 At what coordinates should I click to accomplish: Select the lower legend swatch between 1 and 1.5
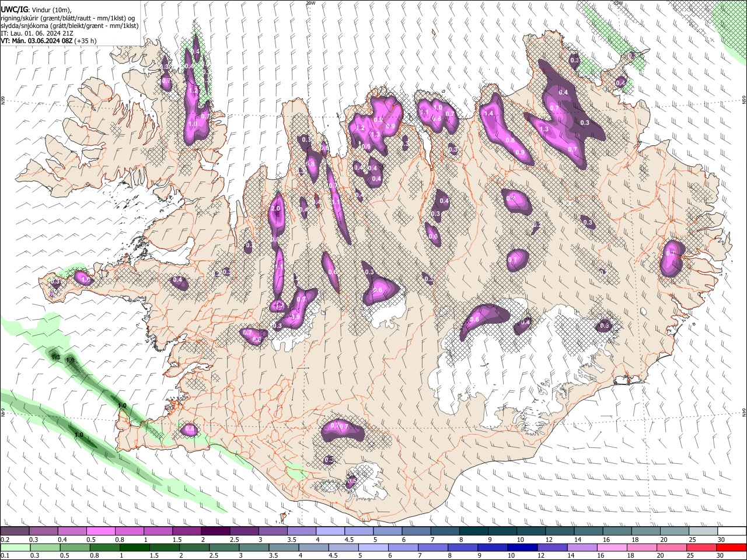(x=134, y=547)
